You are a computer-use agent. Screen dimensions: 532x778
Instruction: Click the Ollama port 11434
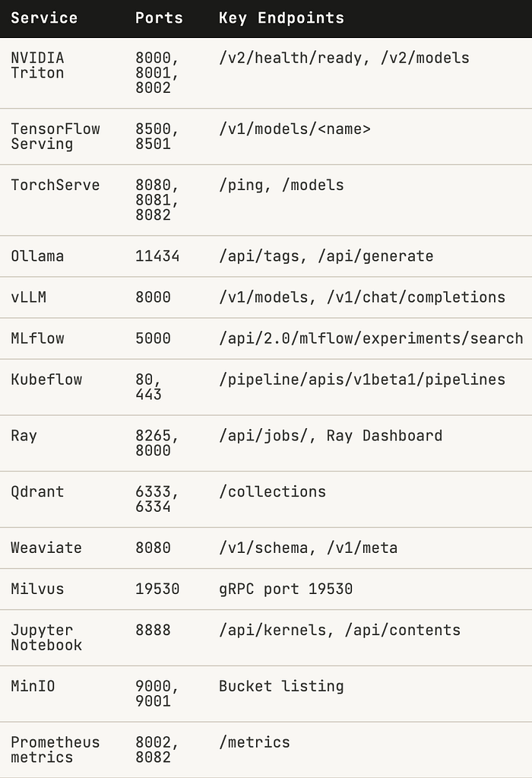[x=157, y=256]
